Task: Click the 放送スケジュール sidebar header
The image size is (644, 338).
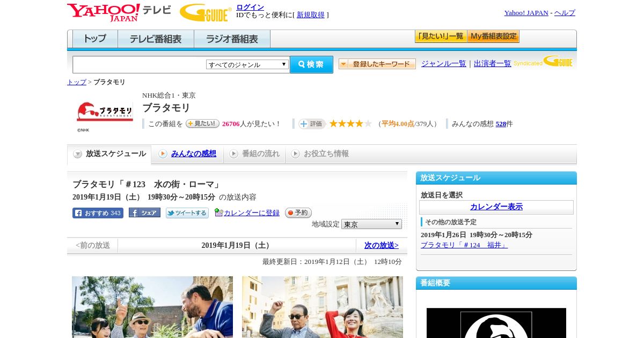Action: pos(496,178)
